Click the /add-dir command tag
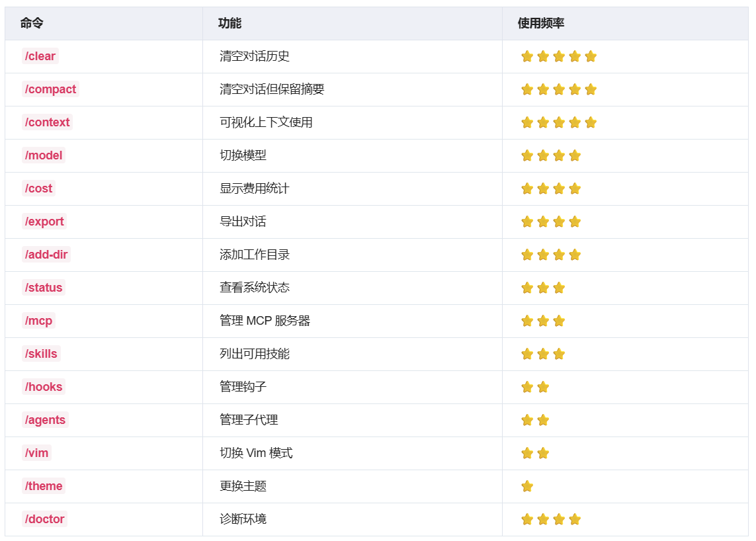 [x=46, y=255]
